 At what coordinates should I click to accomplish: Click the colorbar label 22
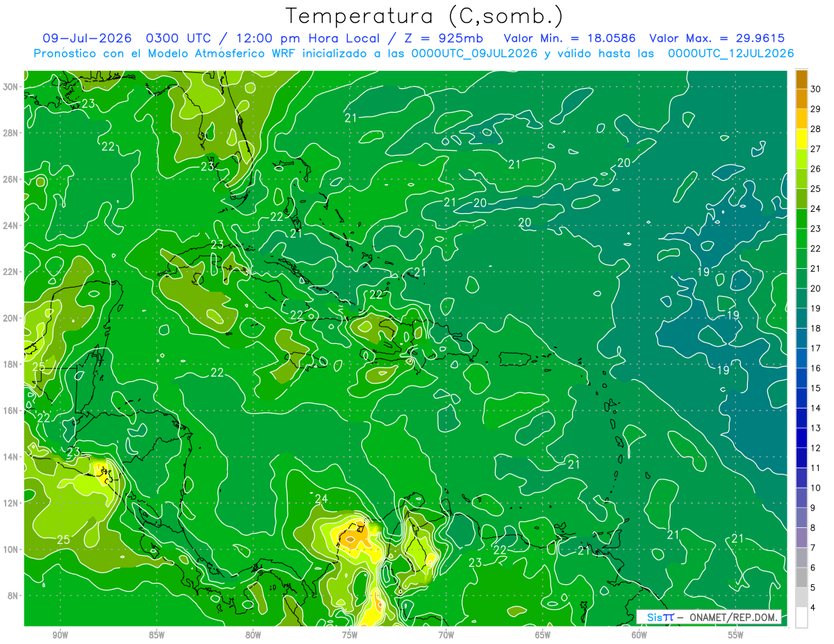[816, 248]
